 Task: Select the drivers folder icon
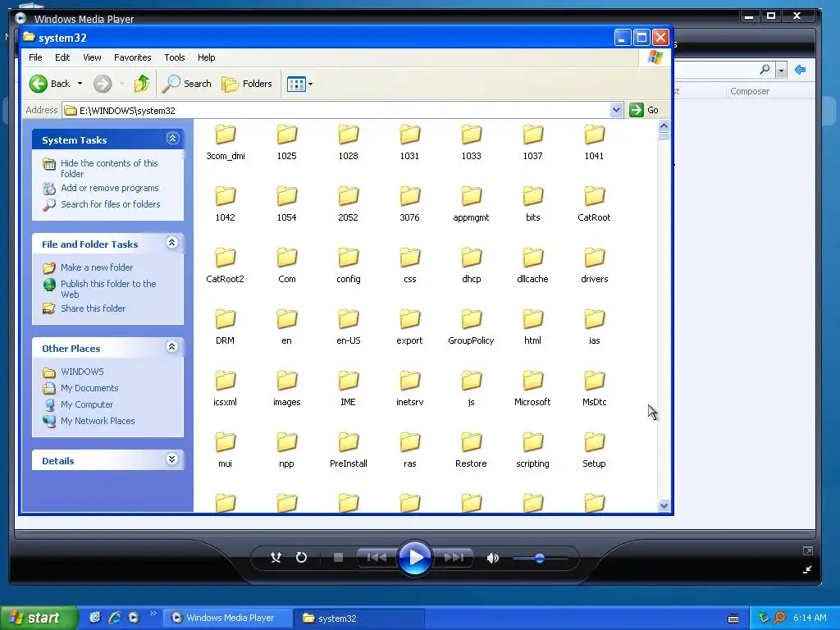pyautogui.click(x=594, y=258)
